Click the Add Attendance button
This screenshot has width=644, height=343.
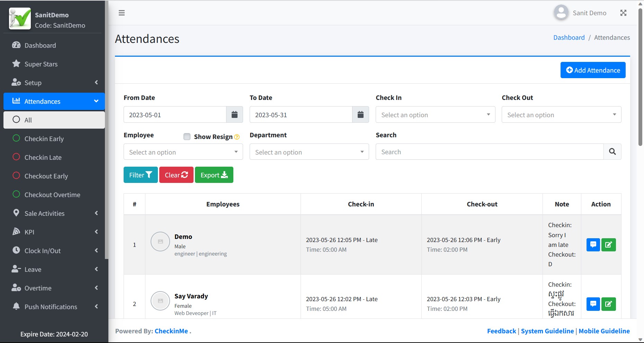tap(593, 70)
